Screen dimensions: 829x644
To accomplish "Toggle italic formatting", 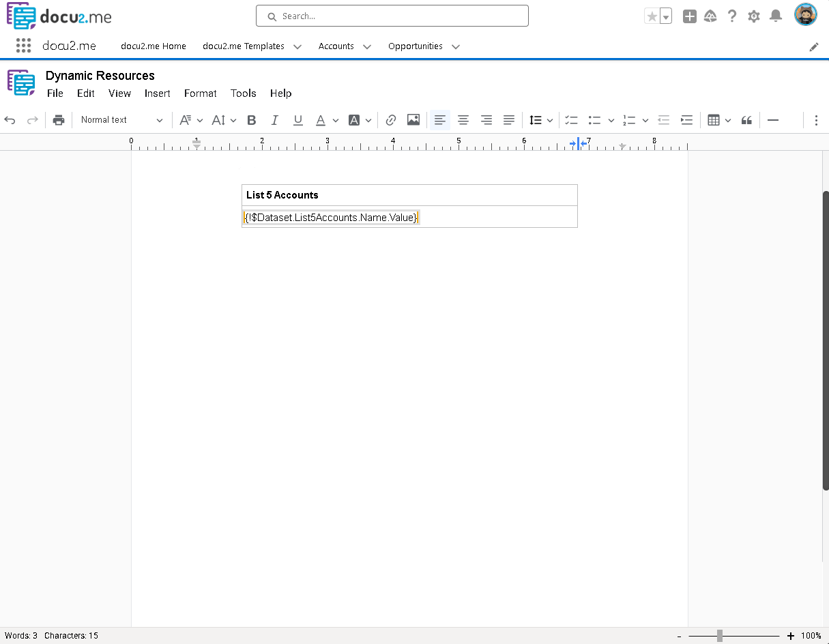I will point(275,120).
